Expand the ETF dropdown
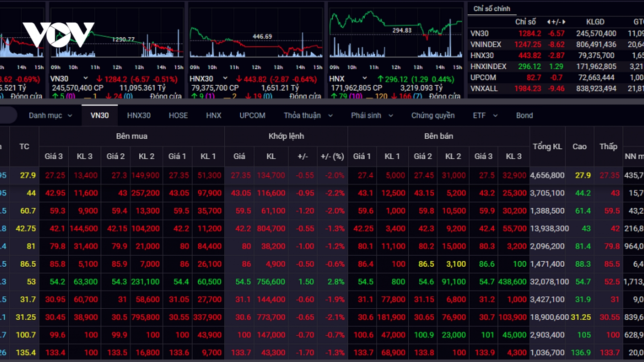 click(x=485, y=115)
